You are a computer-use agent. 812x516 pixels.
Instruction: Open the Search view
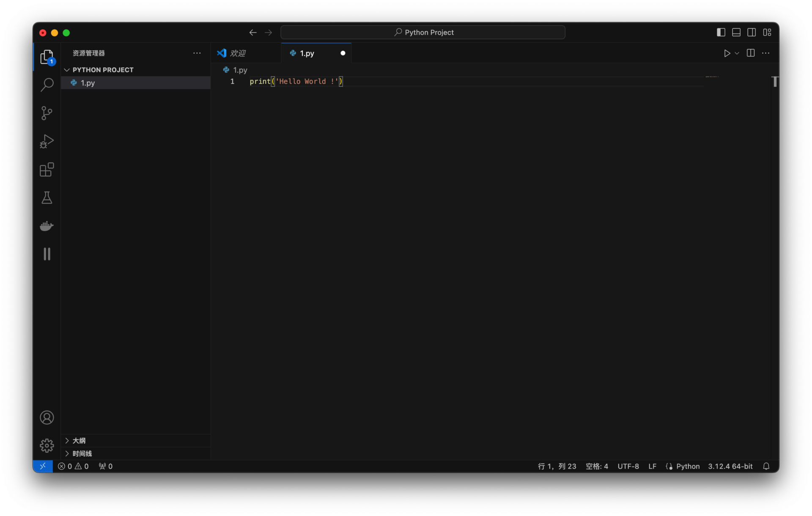tap(47, 85)
